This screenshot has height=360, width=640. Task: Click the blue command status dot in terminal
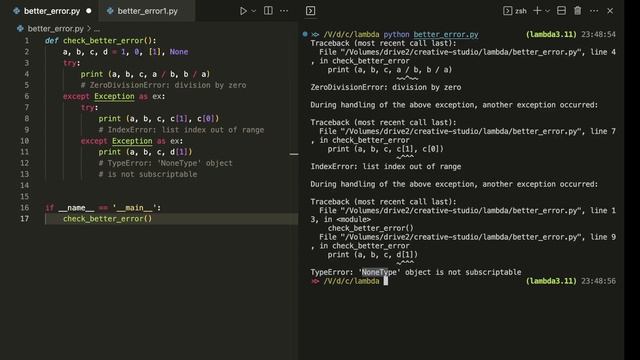click(x=305, y=34)
